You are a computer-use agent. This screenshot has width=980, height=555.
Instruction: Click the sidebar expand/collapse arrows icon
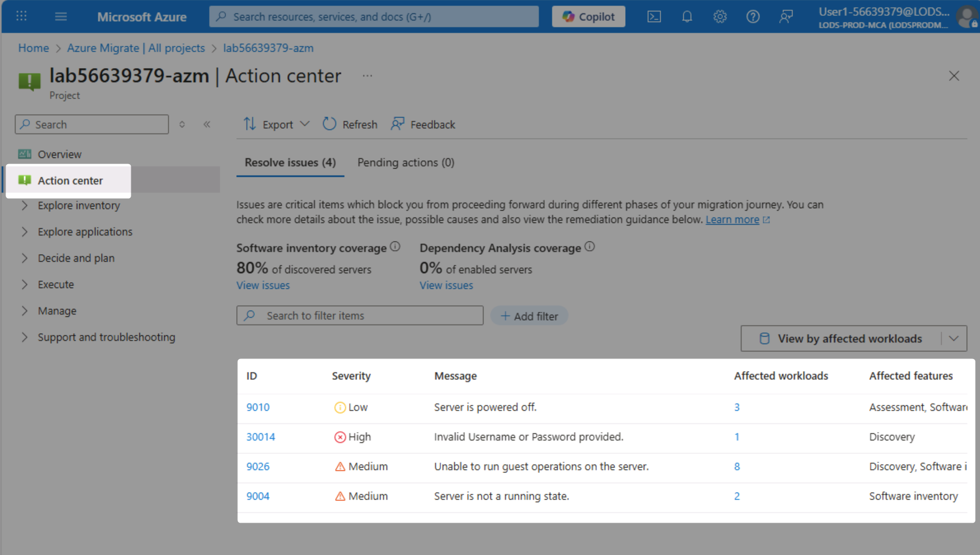pyautogui.click(x=182, y=125)
